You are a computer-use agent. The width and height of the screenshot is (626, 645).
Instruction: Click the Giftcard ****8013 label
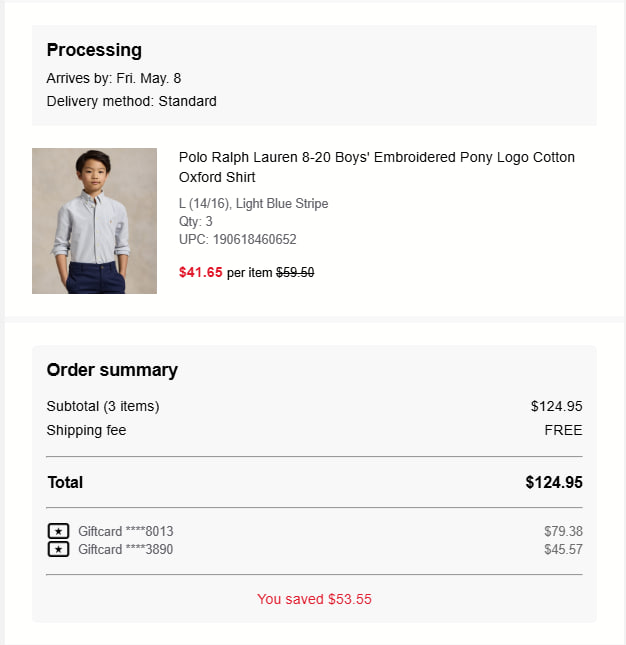pyautogui.click(x=125, y=531)
